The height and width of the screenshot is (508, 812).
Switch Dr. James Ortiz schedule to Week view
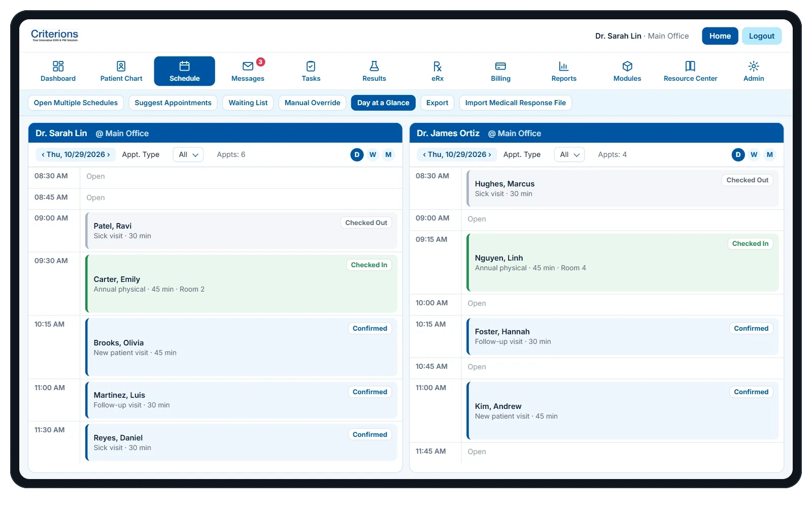point(754,155)
